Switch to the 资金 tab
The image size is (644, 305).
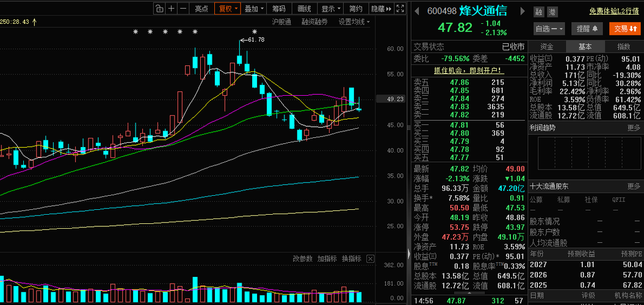(547, 47)
